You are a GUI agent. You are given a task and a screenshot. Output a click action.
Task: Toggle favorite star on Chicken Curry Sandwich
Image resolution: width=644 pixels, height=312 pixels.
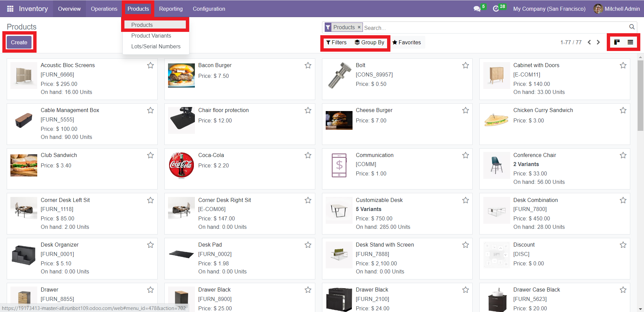coord(623,110)
